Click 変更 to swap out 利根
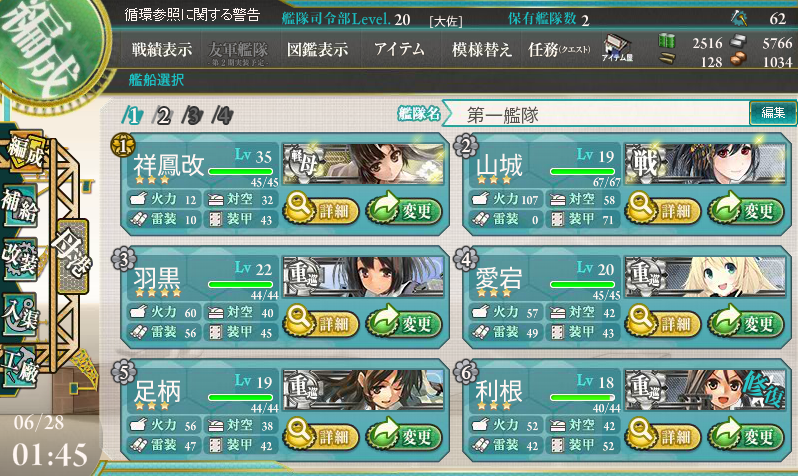 click(746, 435)
